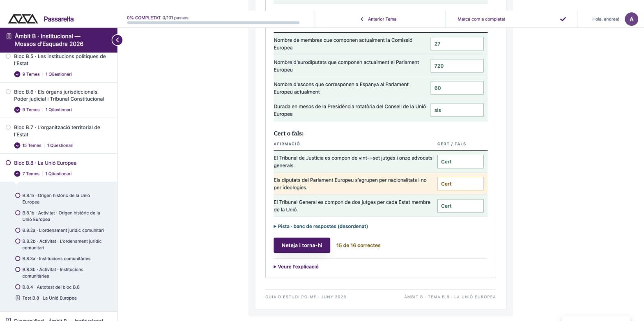The width and height of the screenshot is (644, 321).
Task: Toggle completion circle for Bloc B.7
Action: 8,127
